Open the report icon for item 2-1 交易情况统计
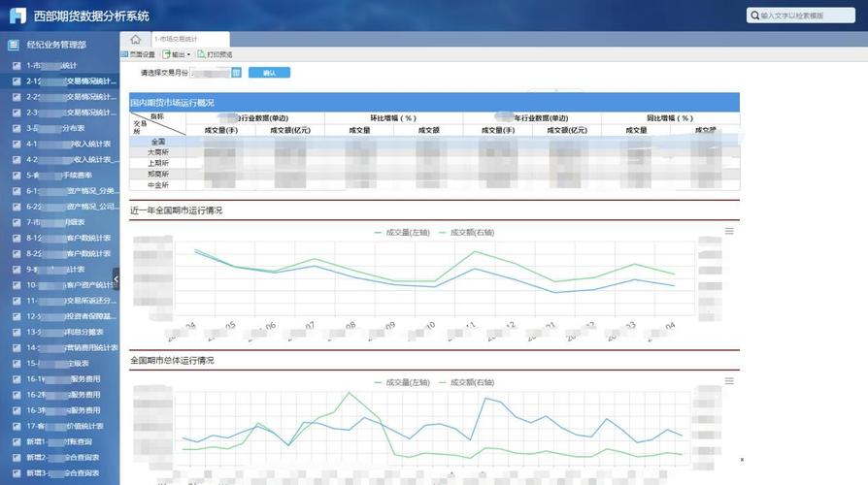 click(x=17, y=81)
